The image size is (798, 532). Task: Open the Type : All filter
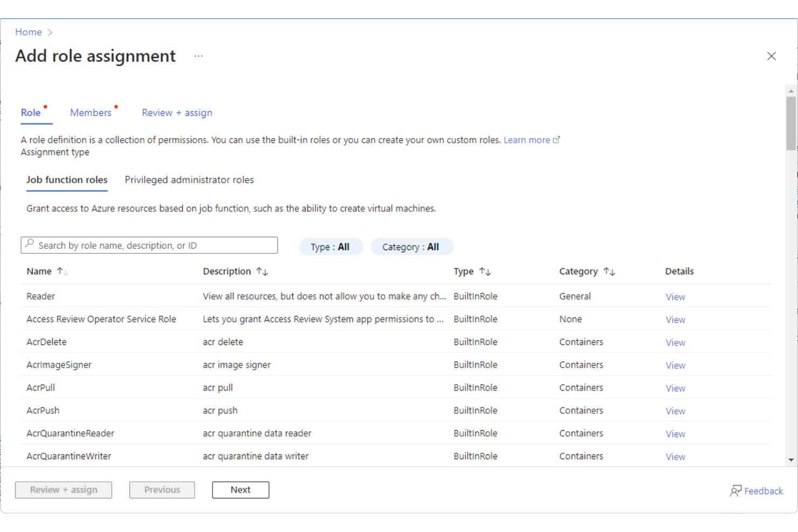click(x=331, y=246)
